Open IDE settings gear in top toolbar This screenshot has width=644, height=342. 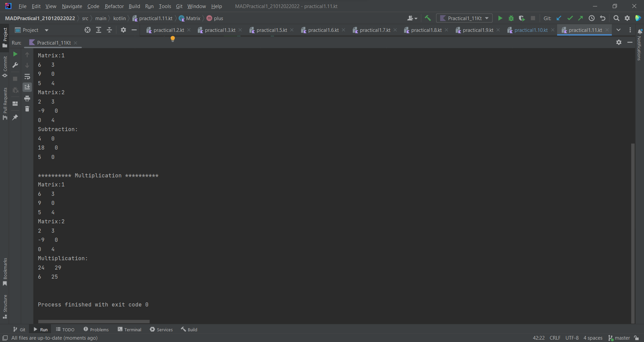click(627, 18)
